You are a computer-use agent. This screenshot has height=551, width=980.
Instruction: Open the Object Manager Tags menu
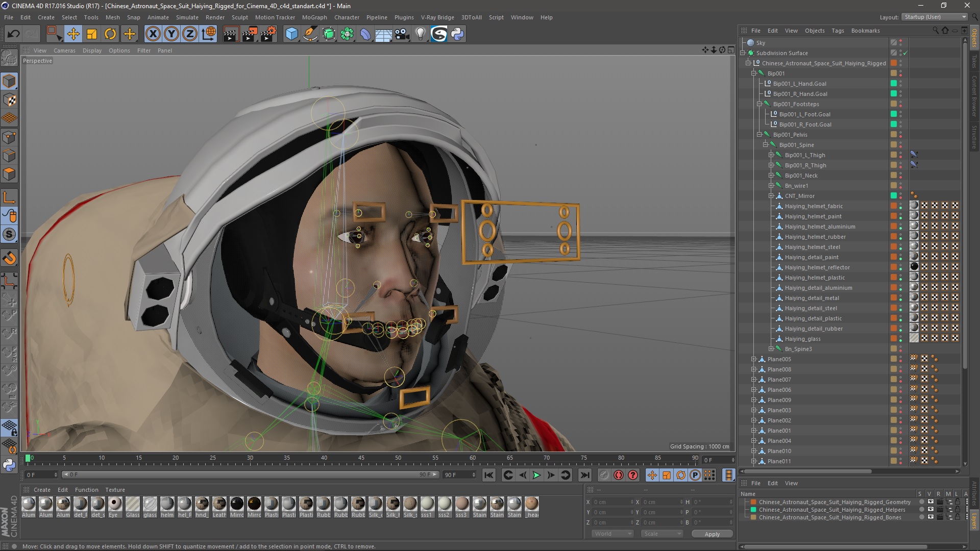pyautogui.click(x=838, y=31)
